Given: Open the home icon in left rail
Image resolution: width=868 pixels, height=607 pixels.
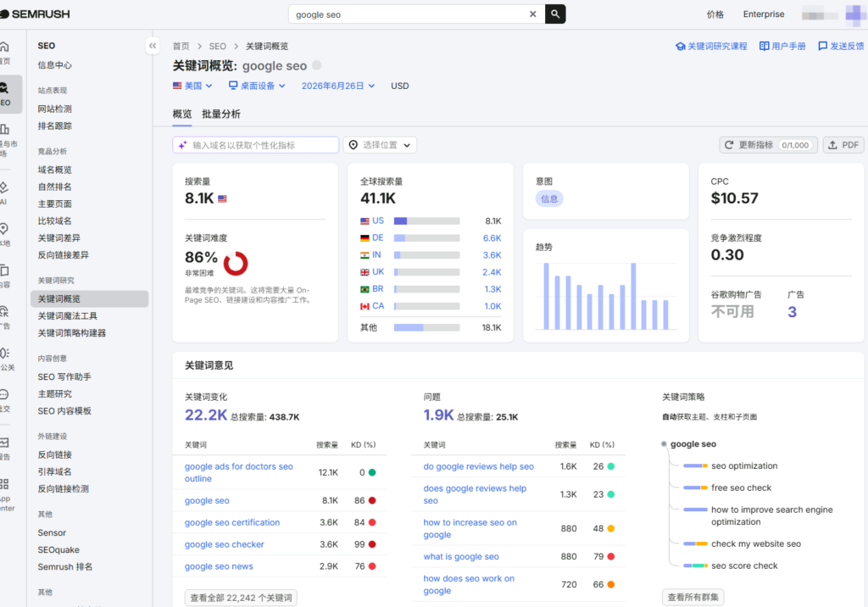Looking at the screenshot, I should (x=4, y=47).
